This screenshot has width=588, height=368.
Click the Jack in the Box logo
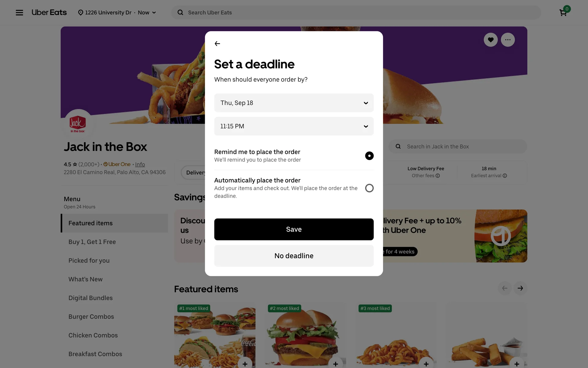click(x=78, y=124)
